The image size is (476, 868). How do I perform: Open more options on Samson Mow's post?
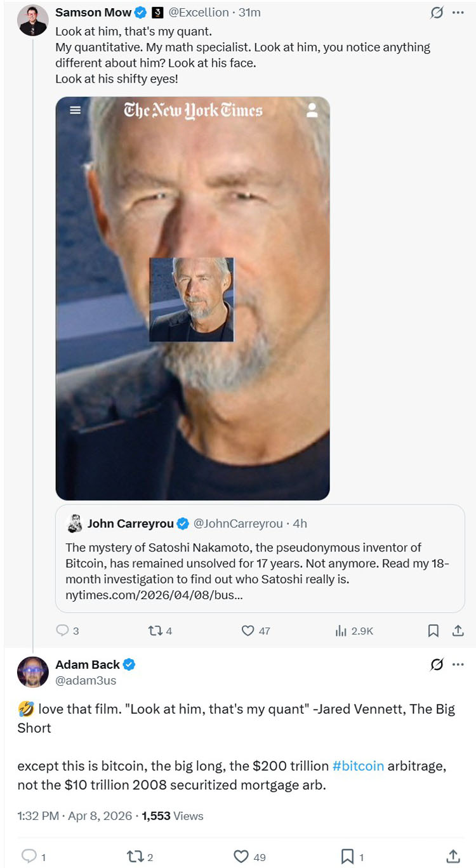point(458,13)
